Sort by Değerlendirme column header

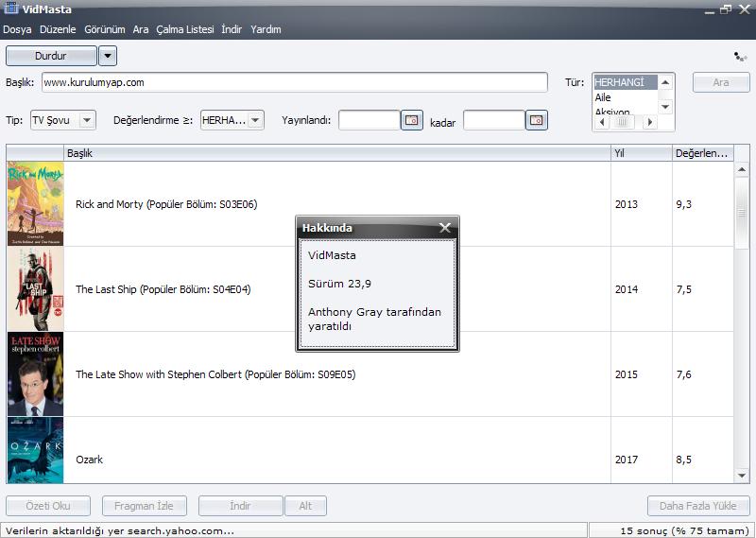[702, 153]
